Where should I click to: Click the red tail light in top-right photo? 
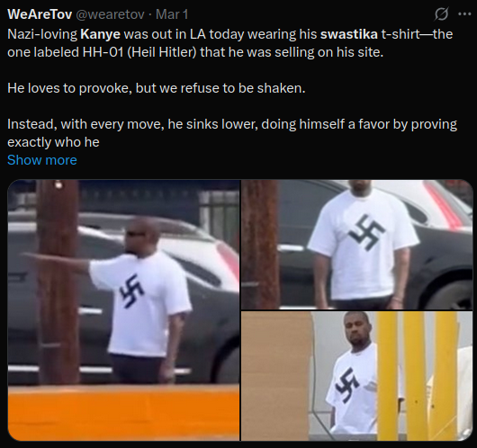pyautogui.click(x=441, y=203)
